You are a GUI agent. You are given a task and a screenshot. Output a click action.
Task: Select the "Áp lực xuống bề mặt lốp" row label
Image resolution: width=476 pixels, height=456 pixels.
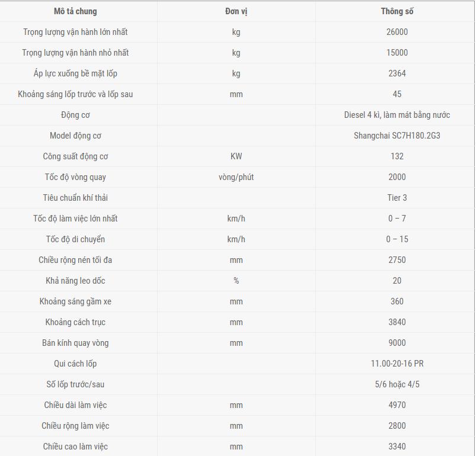click(x=75, y=73)
